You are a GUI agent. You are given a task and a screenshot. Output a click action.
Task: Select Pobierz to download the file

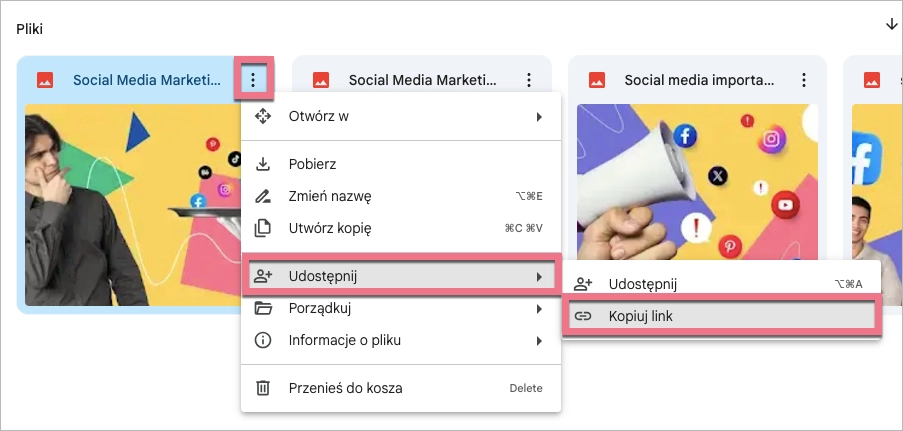pyautogui.click(x=401, y=164)
